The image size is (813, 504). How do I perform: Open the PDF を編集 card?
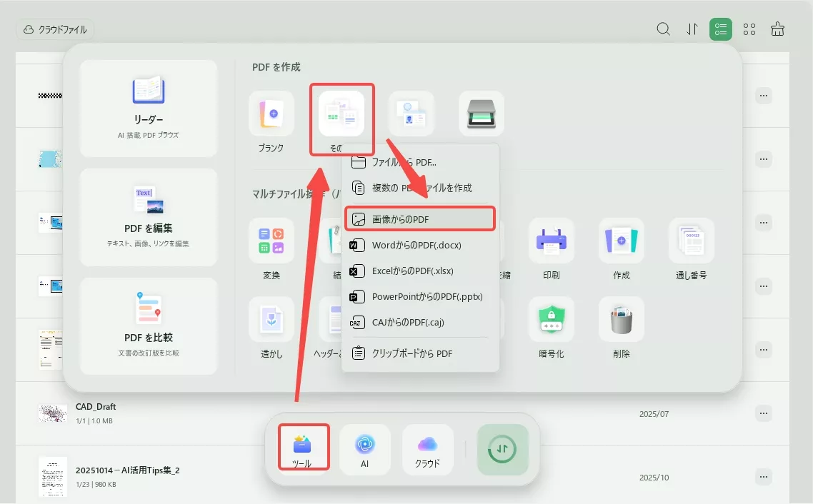click(x=149, y=217)
